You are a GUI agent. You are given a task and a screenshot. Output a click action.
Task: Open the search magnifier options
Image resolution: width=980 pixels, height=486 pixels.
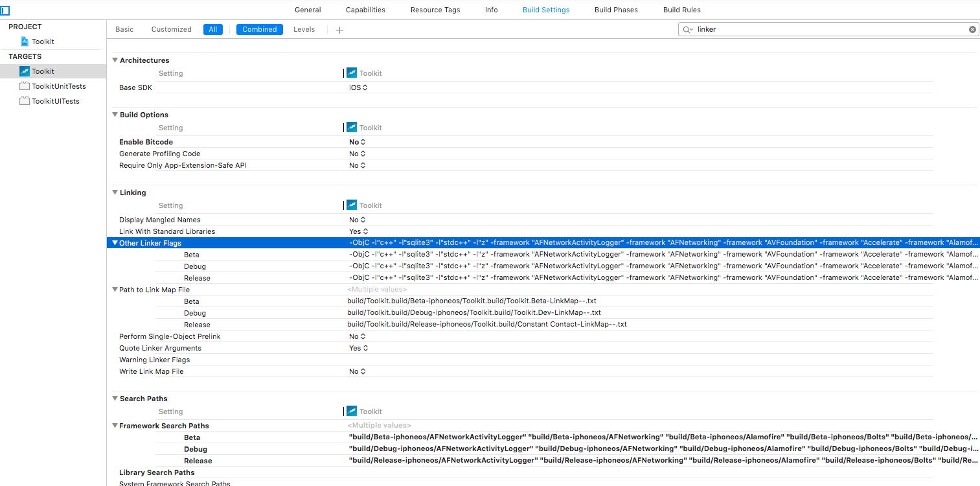(x=688, y=29)
